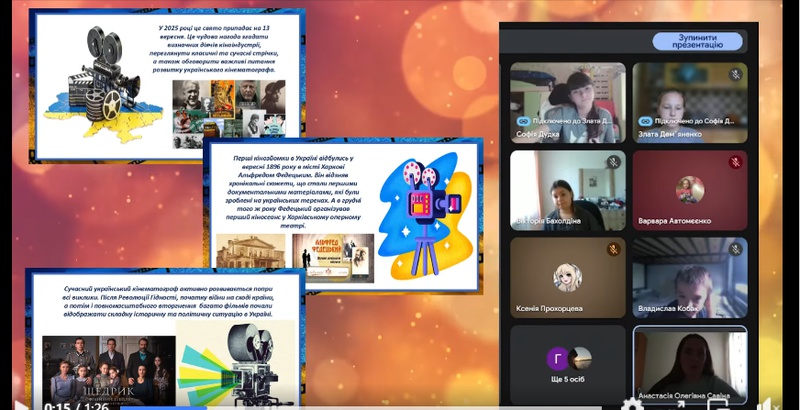
Task: Click connection link icon in Софія Дудка tile
Action: click(x=521, y=120)
